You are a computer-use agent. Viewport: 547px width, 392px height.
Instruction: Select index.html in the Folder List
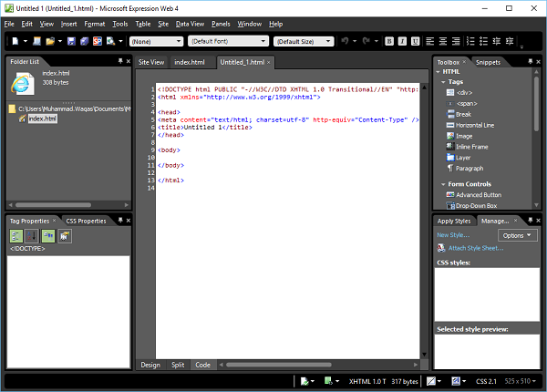click(42, 119)
